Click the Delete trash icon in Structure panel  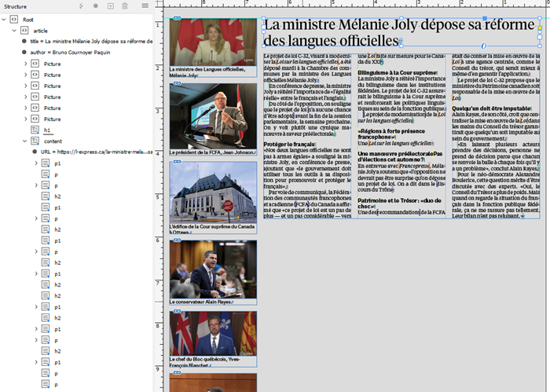(125, 6)
